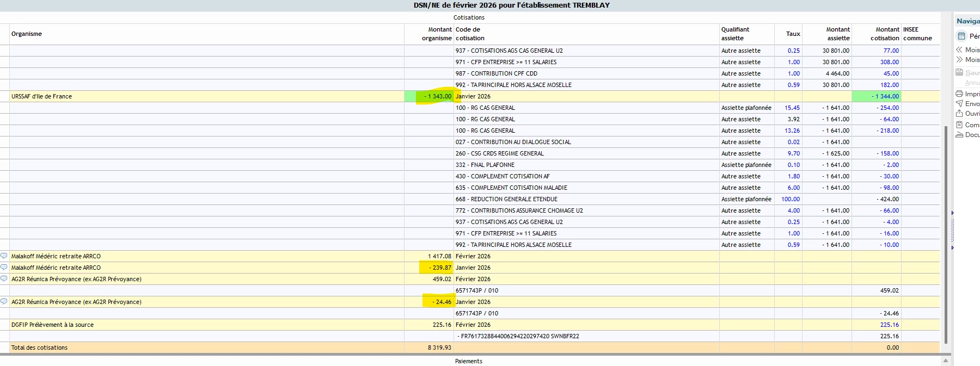The height and width of the screenshot is (366, 980).
Task: Click the 15.45 rate value
Action: coord(792,108)
